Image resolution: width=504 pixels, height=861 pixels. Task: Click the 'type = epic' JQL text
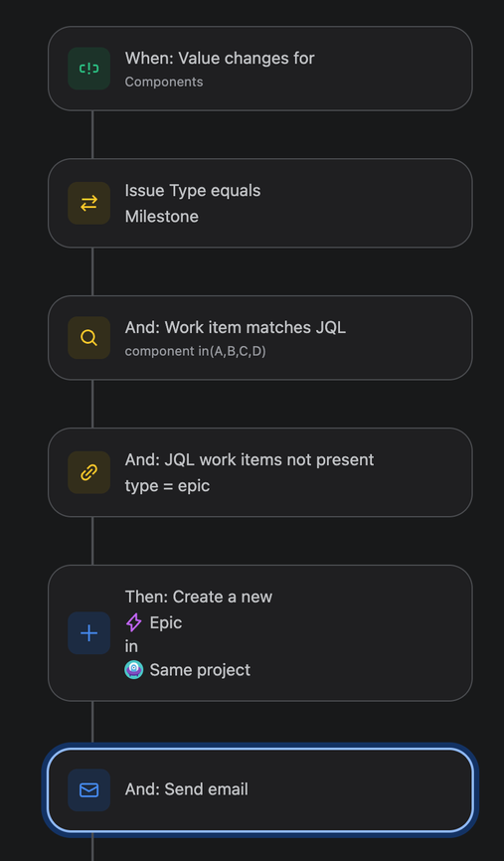(x=167, y=486)
